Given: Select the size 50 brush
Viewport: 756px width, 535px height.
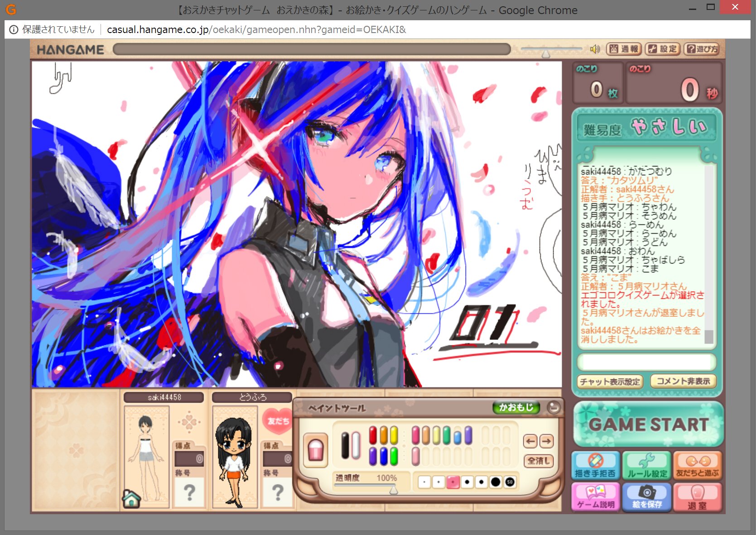Looking at the screenshot, I should click(510, 482).
